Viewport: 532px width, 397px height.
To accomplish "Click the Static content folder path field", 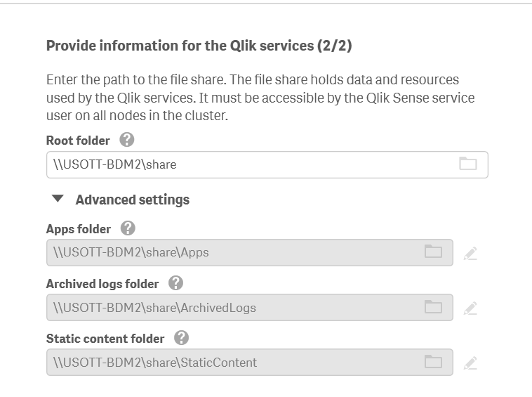I will click(232, 363).
